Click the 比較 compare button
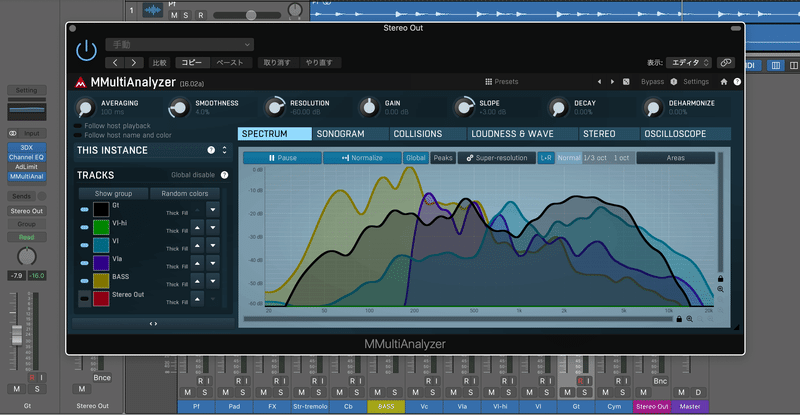The image size is (800, 415). tap(160, 62)
